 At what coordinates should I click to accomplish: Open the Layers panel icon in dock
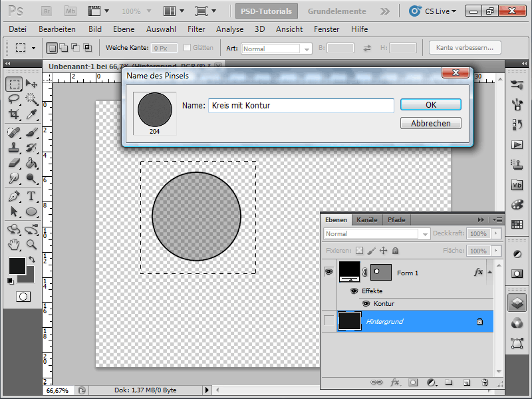[517, 303]
